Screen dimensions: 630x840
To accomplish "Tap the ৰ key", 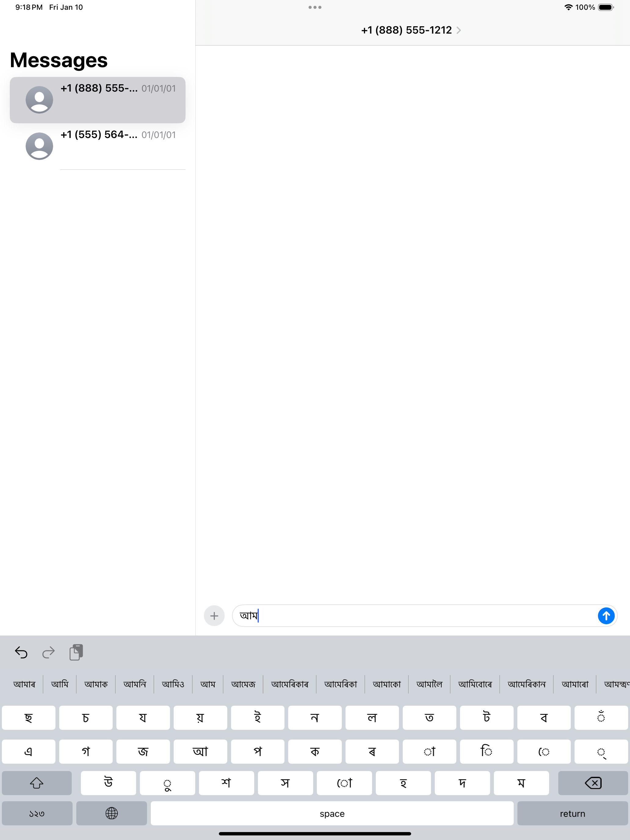I will pos(372,751).
